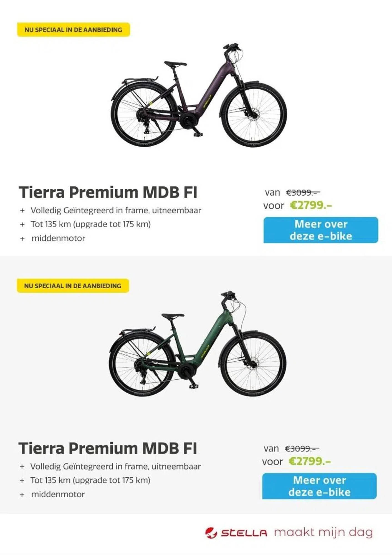Click plus icon beside first 'middenmotor' line
The width and height of the screenshot is (392, 555).
coord(22,239)
